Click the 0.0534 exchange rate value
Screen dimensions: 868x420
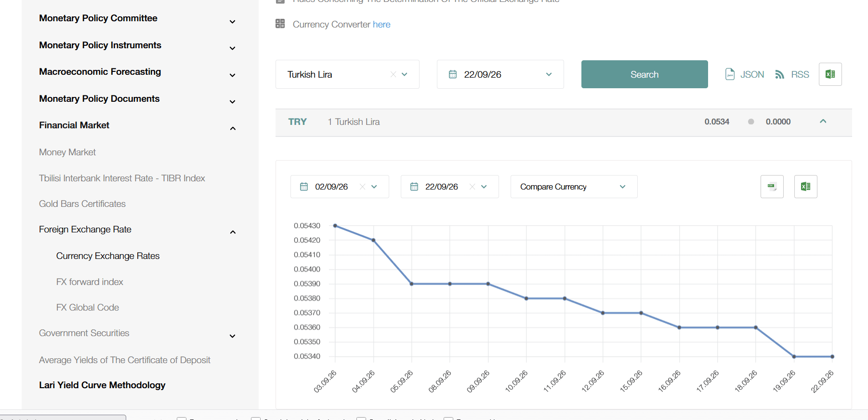click(x=717, y=122)
